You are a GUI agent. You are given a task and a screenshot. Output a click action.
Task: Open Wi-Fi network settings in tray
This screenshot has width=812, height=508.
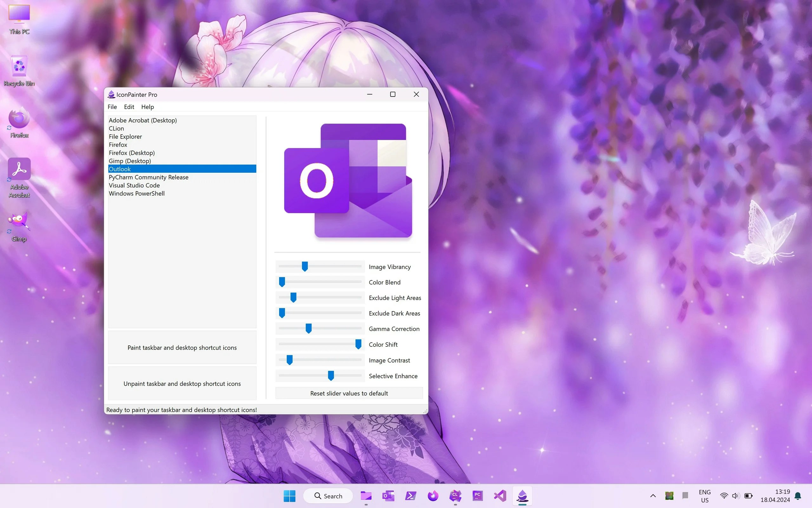(x=724, y=496)
